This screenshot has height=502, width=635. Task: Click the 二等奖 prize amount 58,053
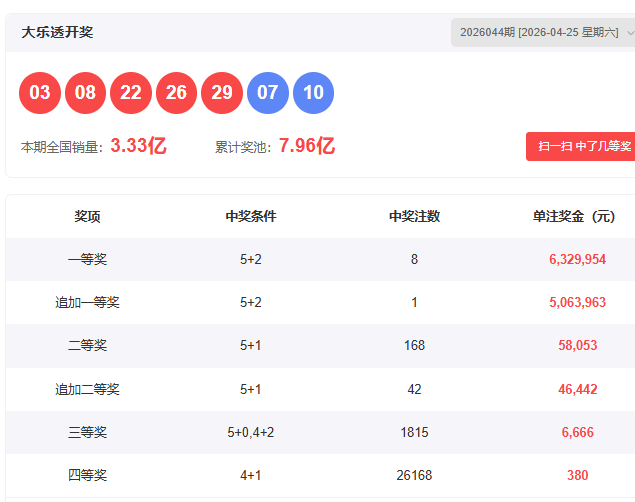(x=577, y=345)
